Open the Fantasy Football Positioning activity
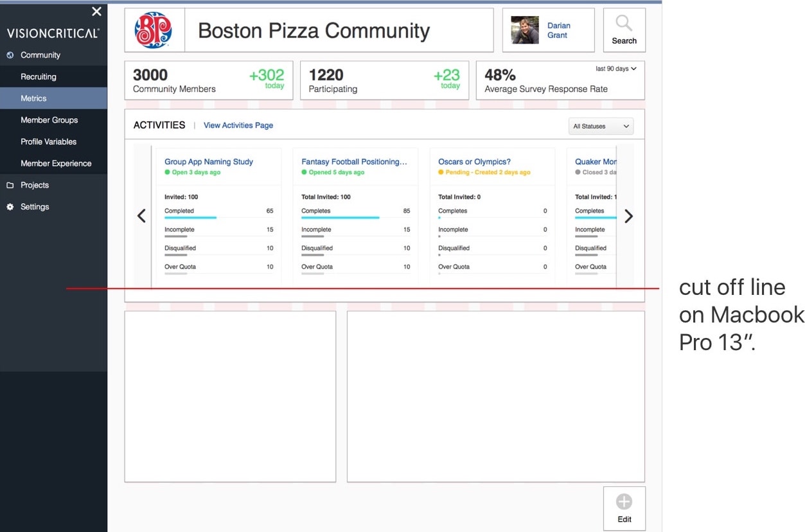805x532 pixels. point(354,162)
